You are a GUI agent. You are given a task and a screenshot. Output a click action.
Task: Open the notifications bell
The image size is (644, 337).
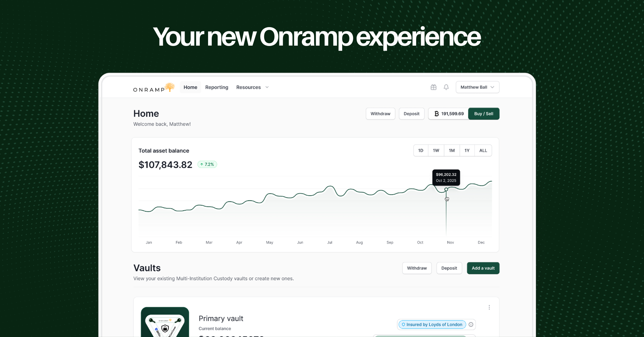446,87
